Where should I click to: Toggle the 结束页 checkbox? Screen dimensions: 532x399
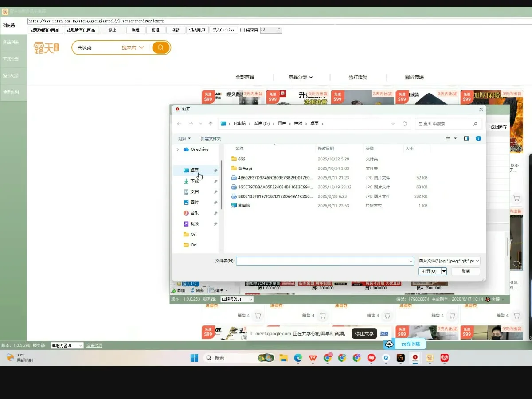[243, 30]
